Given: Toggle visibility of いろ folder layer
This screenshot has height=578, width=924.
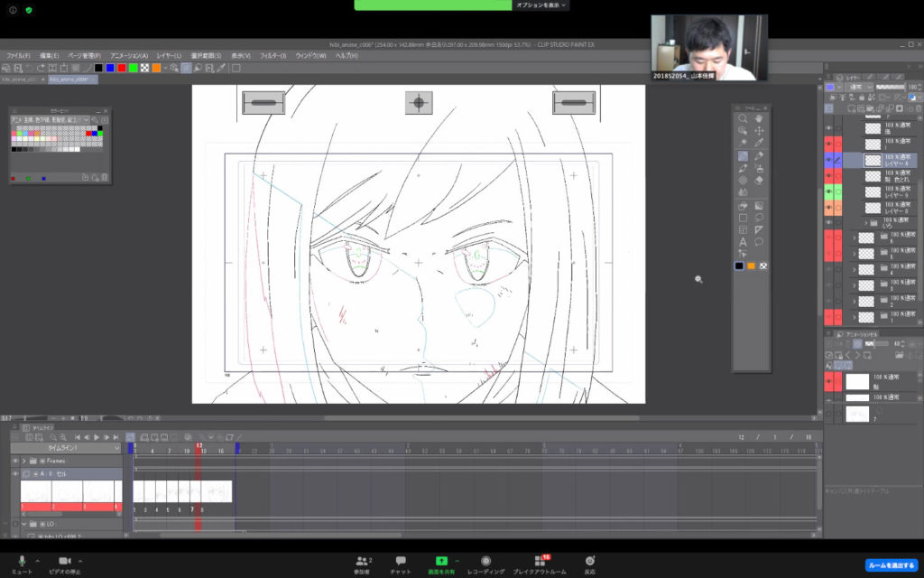Looking at the screenshot, I should click(828, 223).
